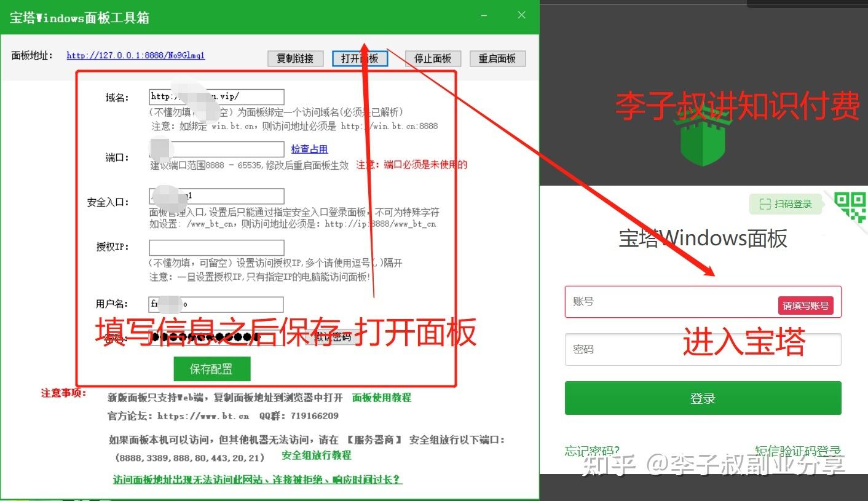This screenshot has height=501, width=868.
Task: Click the 默认密码 default password button
Action: 330,336
